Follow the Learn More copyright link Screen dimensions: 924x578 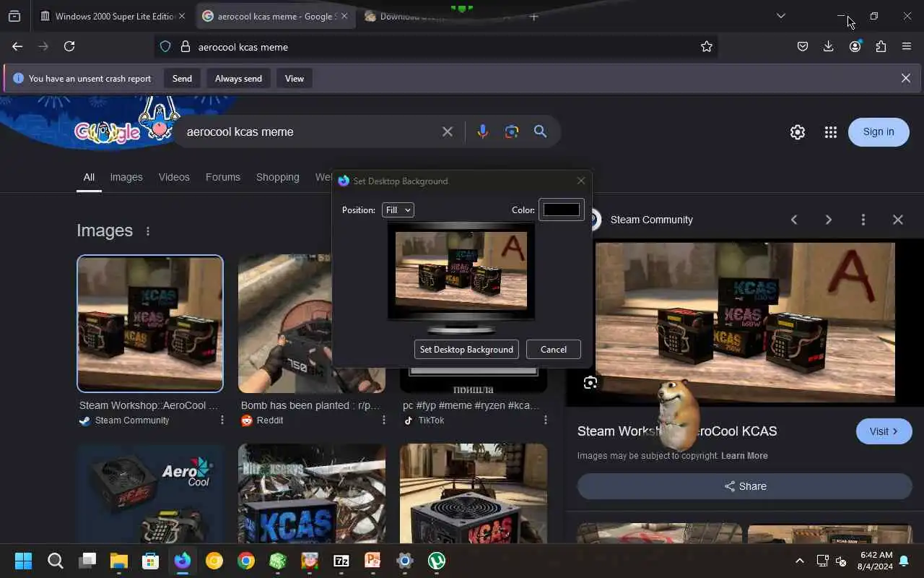(744, 456)
